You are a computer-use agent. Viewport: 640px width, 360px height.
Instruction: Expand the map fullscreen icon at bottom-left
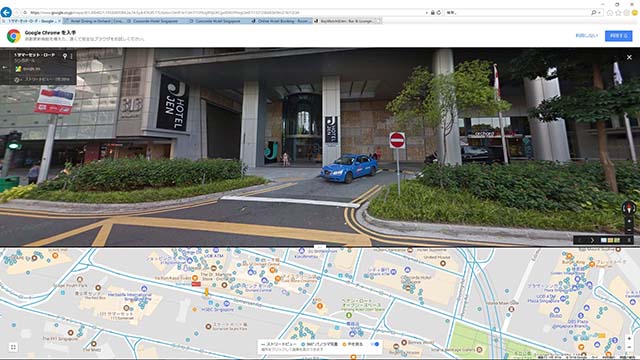click(13, 347)
